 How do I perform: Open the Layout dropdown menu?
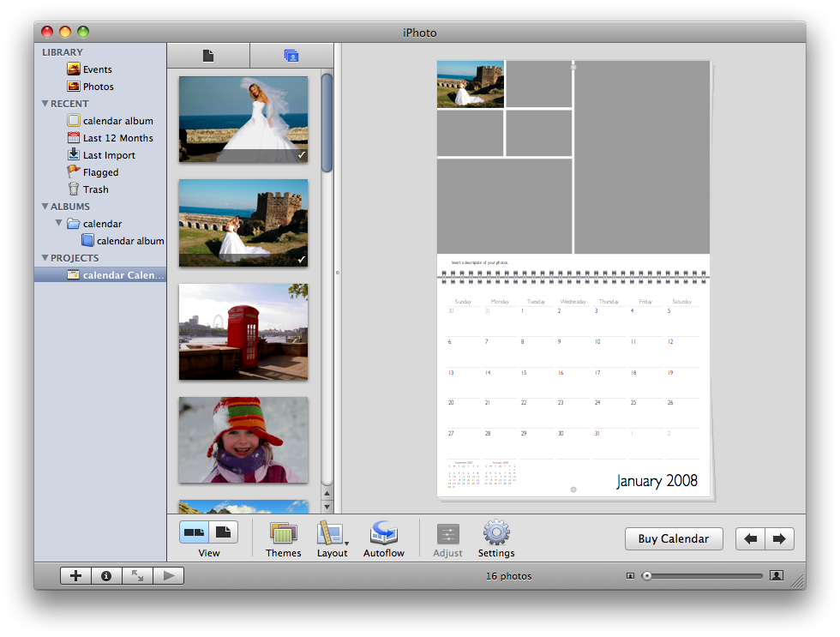tap(332, 534)
